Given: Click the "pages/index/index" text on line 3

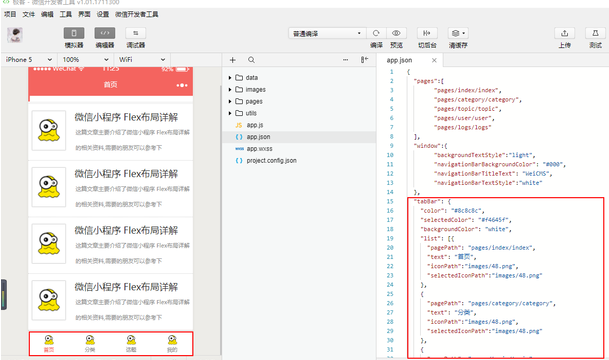Looking at the screenshot, I should pyautogui.click(x=467, y=90).
